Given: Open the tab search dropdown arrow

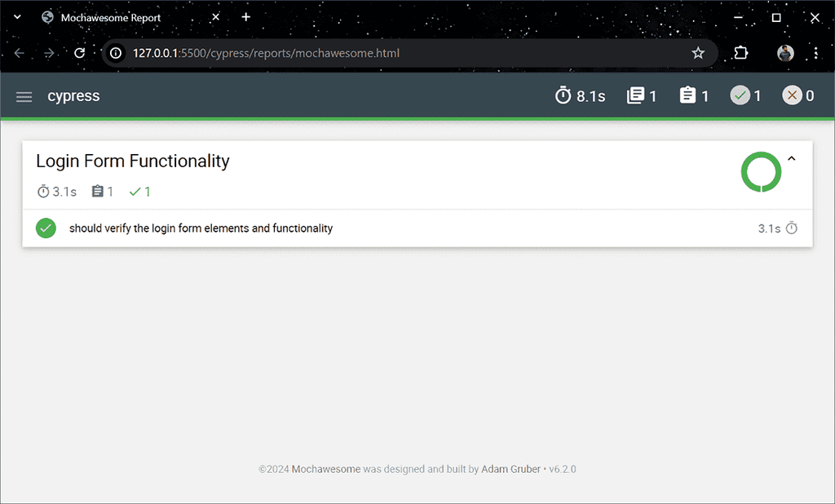Looking at the screenshot, I should [17, 17].
